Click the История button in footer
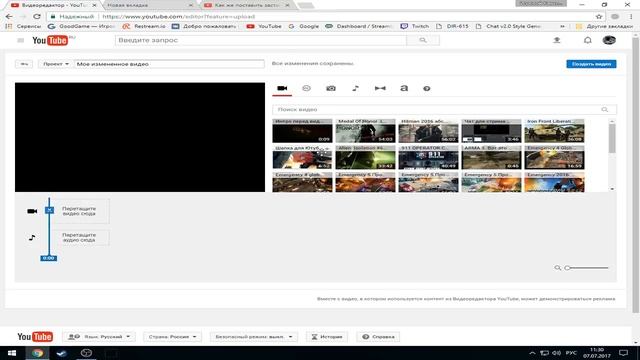 (327, 337)
